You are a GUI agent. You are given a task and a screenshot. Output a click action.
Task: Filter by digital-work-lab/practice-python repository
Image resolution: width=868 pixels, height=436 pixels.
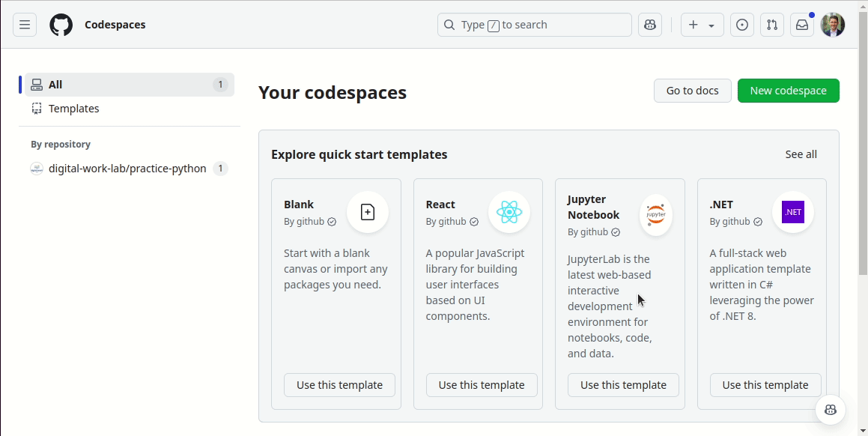tap(127, 169)
